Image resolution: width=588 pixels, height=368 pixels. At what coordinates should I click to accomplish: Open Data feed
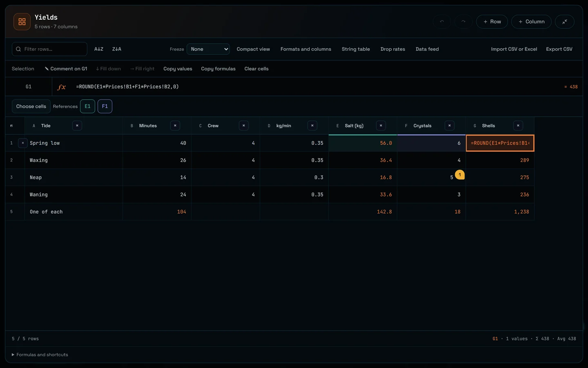[x=427, y=49]
